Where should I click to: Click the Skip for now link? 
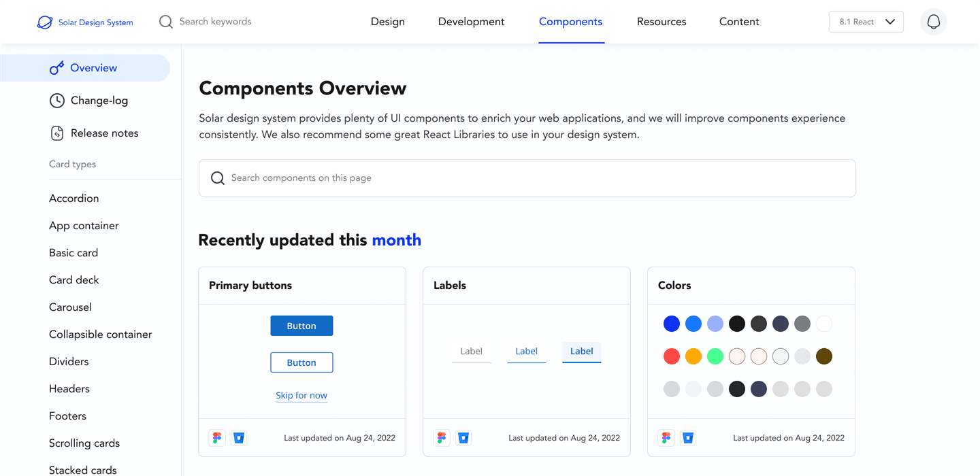pyautogui.click(x=301, y=395)
